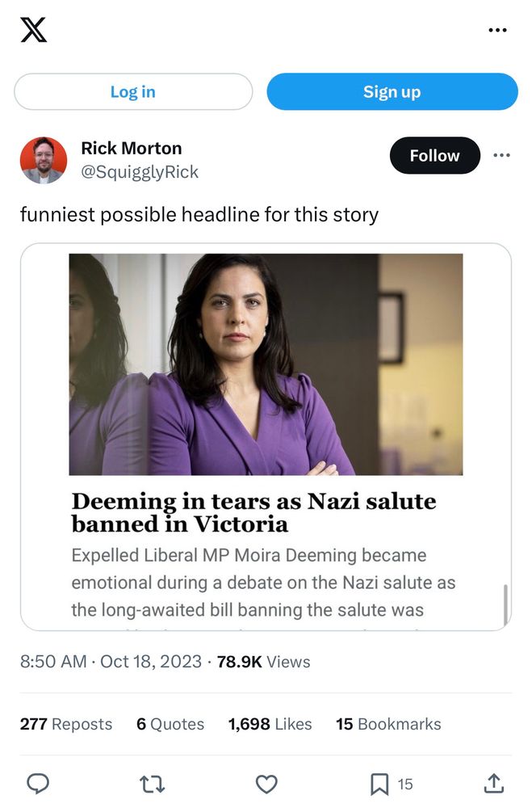View who left the 1,698 Likes
The width and height of the screenshot is (532, 808).
[269, 724]
